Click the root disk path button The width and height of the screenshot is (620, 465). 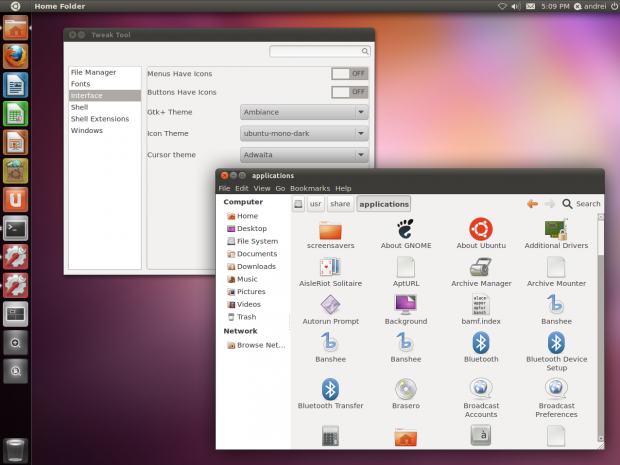pyautogui.click(x=298, y=204)
